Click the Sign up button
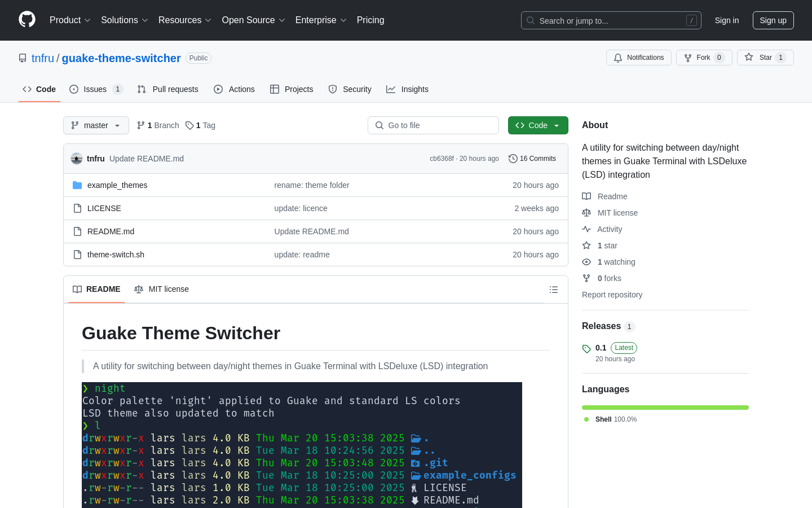Viewport: 812px width, 508px height. coord(773,20)
